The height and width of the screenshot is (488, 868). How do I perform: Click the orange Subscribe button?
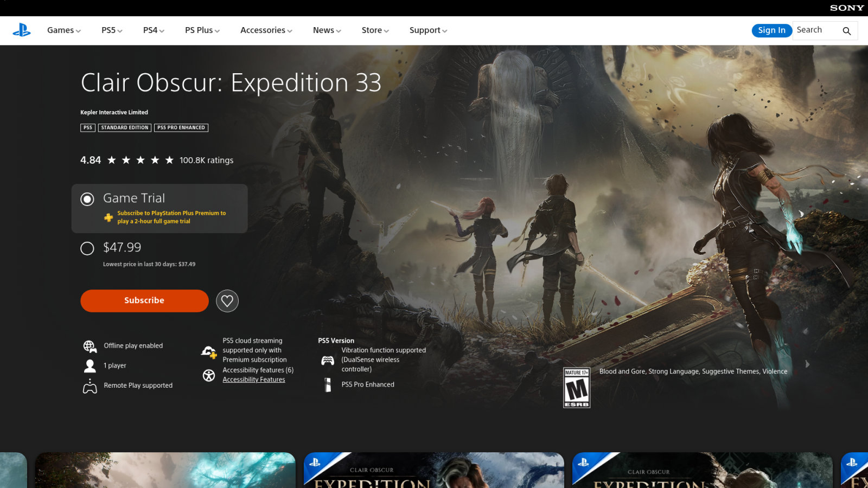(x=144, y=300)
